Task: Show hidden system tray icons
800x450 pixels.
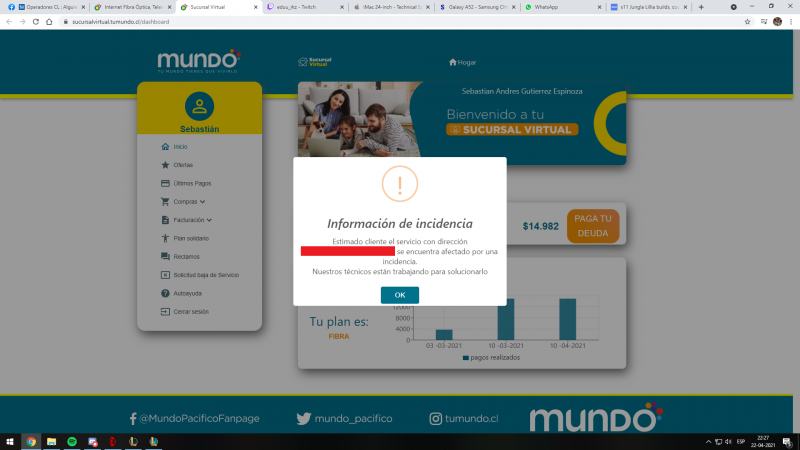Action: point(708,442)
